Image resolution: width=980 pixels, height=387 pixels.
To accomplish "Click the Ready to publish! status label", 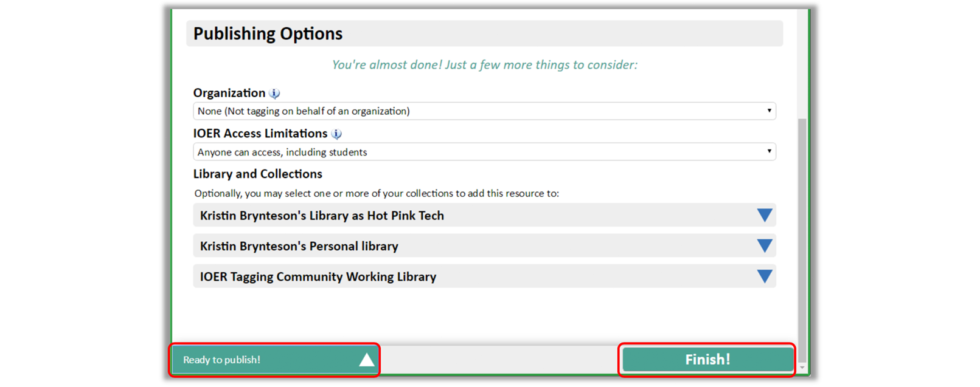I will tap(221, 360).
